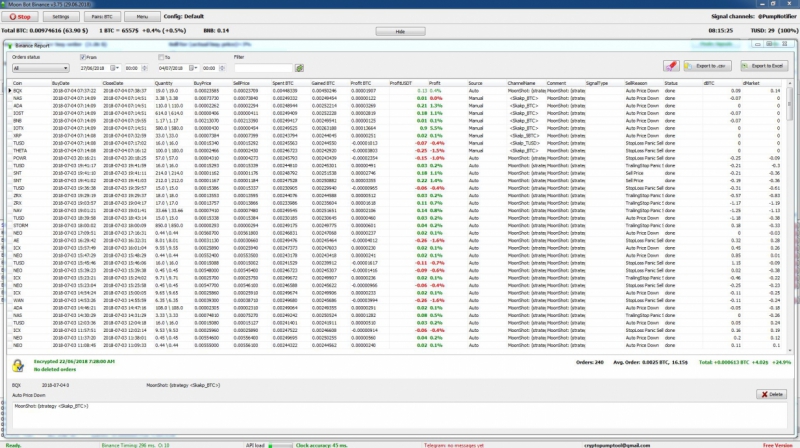This screenshot has height=448, width=800.
Task: Click 'Telegram: no messages yet' status
Action: (x=454, y=445)
